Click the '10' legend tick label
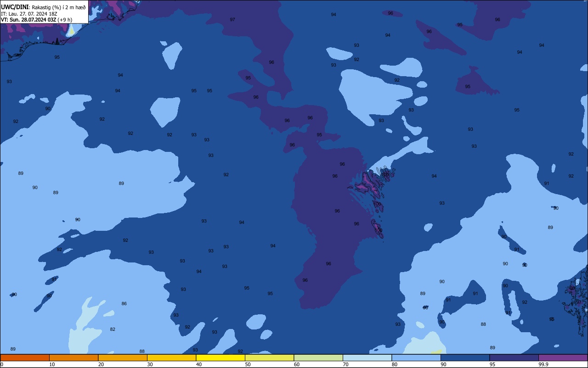 pos(52,364)
